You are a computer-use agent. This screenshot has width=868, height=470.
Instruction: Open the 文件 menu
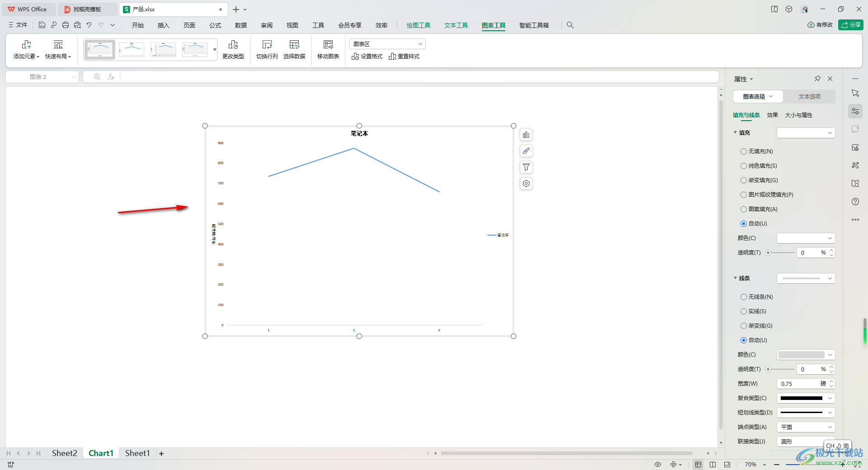point(18,25)
